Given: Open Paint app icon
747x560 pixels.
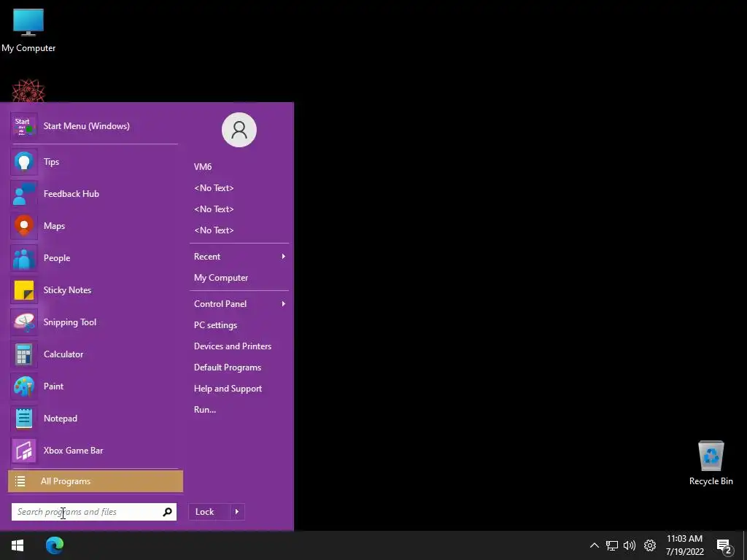Looking at the screenshot, I should 24,386.
